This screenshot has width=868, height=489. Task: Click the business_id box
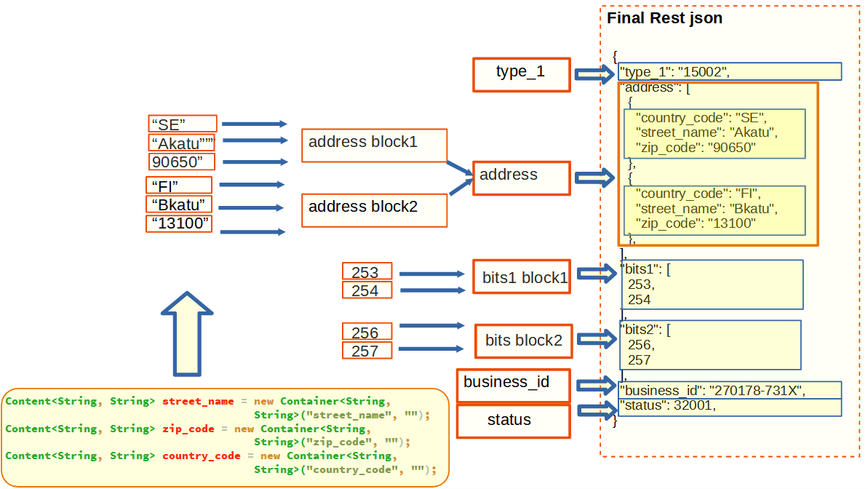pos(513,385)
